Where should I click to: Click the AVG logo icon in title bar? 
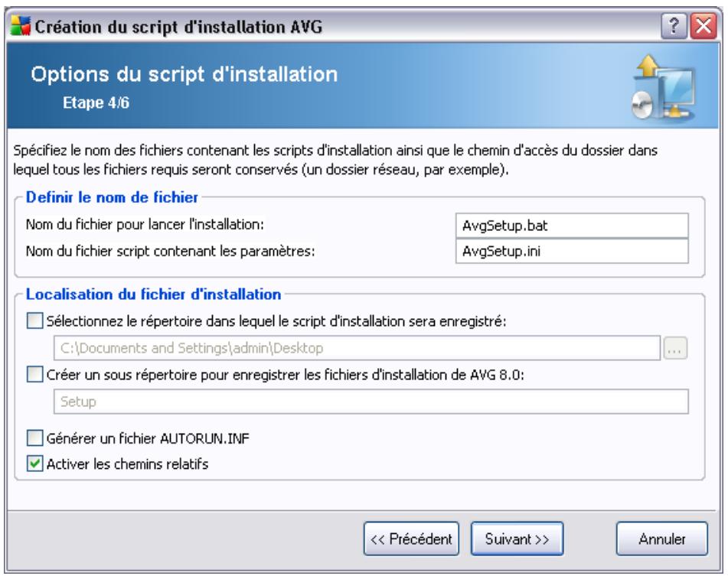coord(21,27)
